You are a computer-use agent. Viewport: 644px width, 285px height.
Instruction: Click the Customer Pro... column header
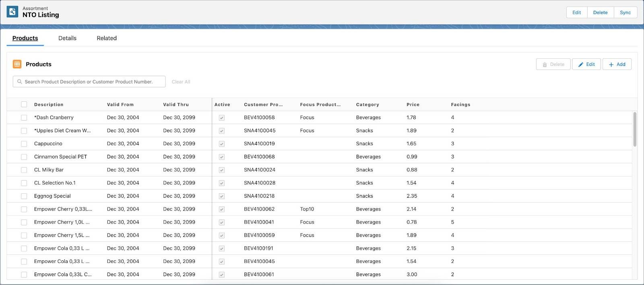pyautogui.click(x=263, y=105)
